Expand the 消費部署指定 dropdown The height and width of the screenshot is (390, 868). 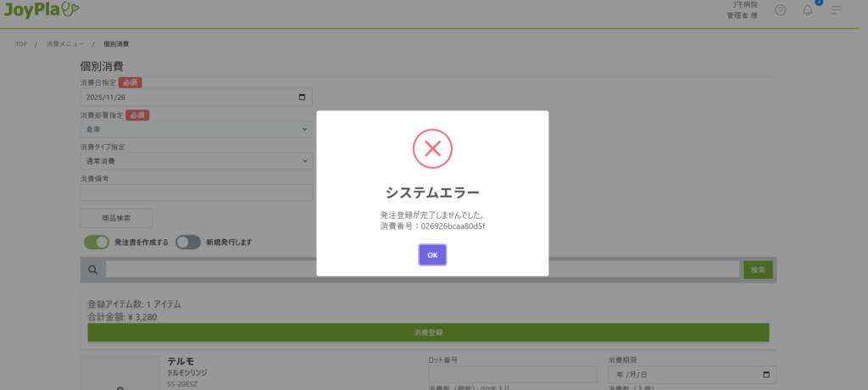coord(196,130)
